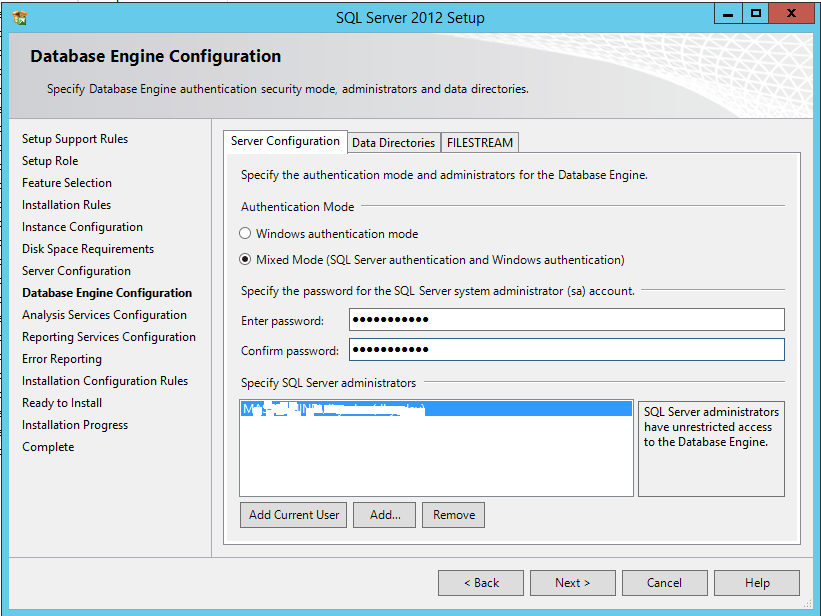Select the highlighted administrator entry in list
Viewport: 821px width, 616px height.
click(x=435, y=409)
